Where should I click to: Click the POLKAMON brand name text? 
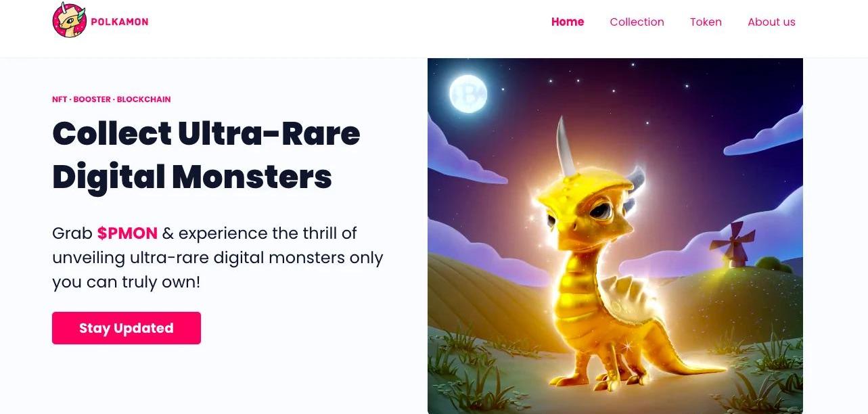point(120,22)
